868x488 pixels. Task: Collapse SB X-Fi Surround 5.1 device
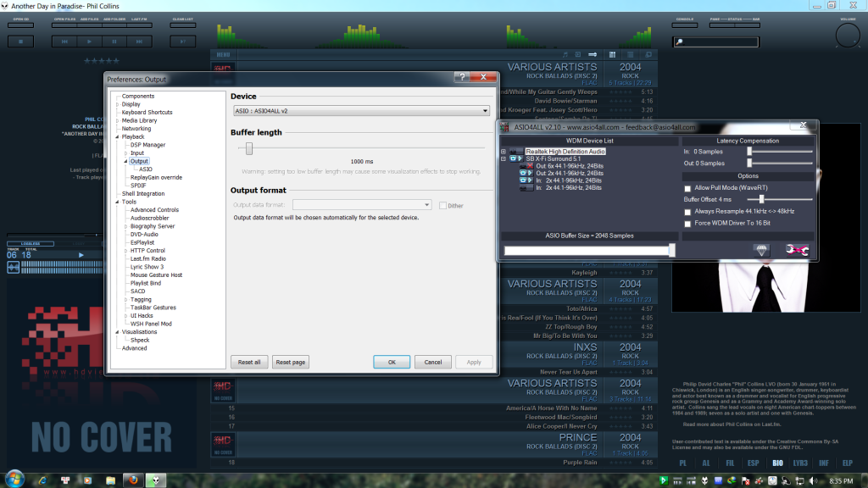504,158
